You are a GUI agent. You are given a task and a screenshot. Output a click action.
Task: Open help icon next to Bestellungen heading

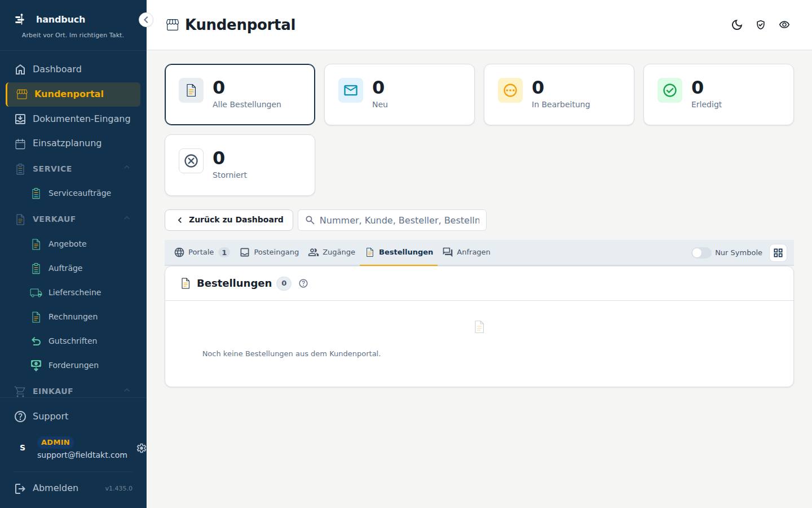(x=303, y=283)
